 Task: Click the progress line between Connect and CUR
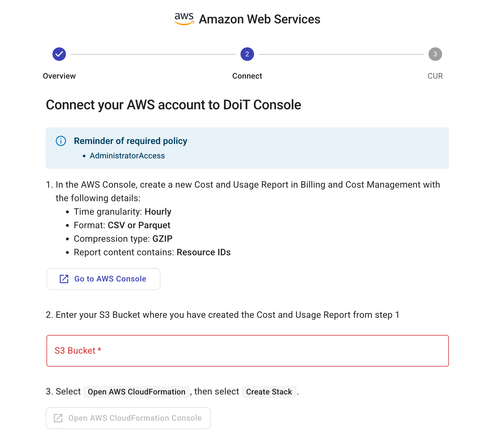coord(341,54)
